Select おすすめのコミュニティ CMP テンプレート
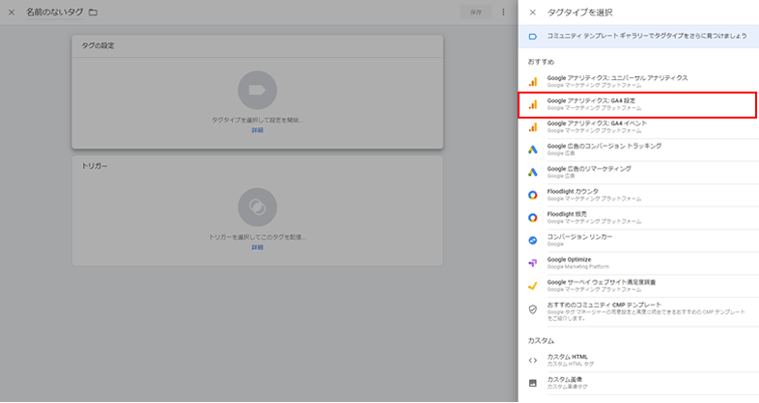Image resolution: width=759 pixels, height=403 pixels. click(638, 312)
